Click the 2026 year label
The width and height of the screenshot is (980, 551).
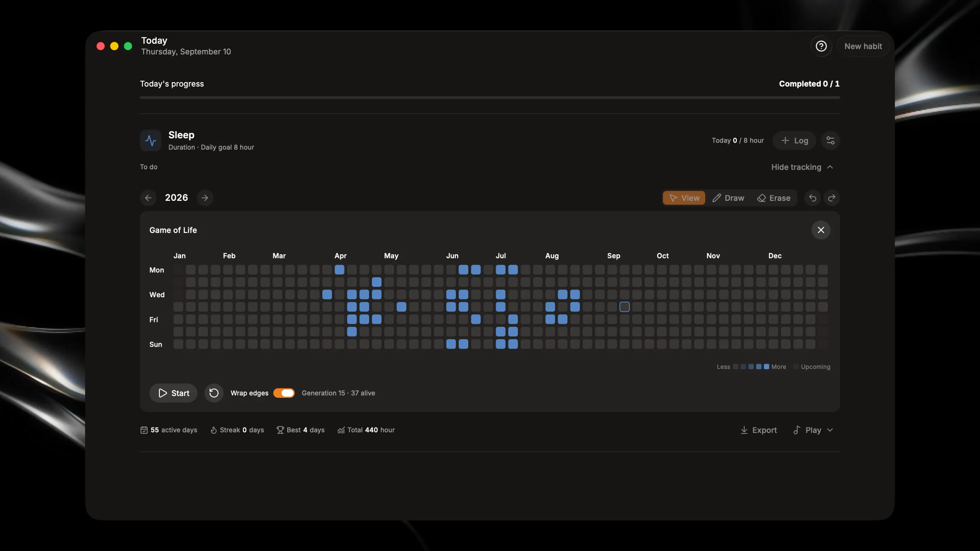pyautogui.click(x=176, y=198)
